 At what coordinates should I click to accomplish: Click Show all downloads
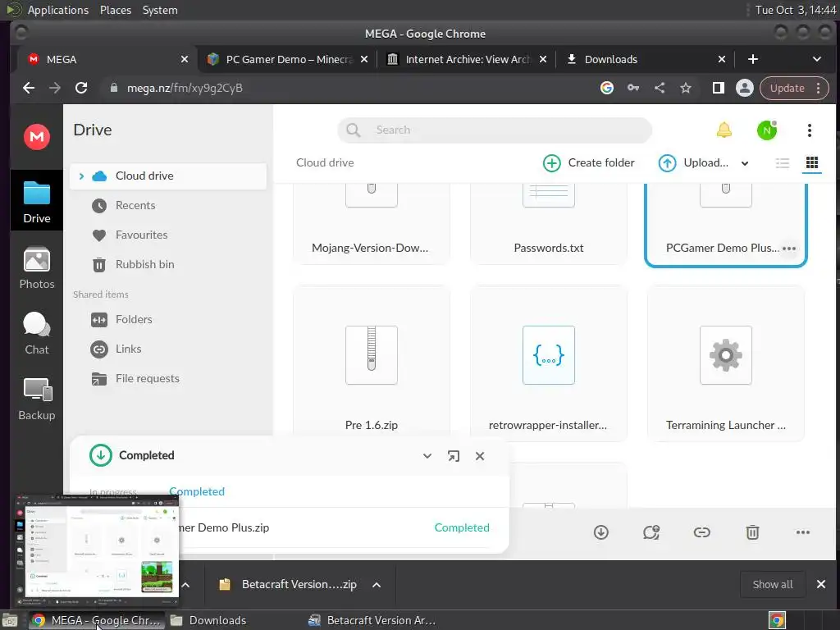point(773,584)
